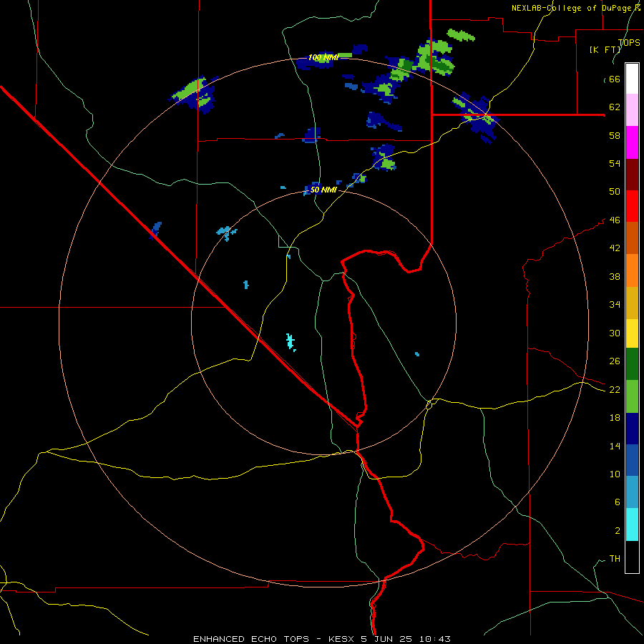Click the "26" legend value
Viewport: 644px width, 644px height.
tap(615, 361)
